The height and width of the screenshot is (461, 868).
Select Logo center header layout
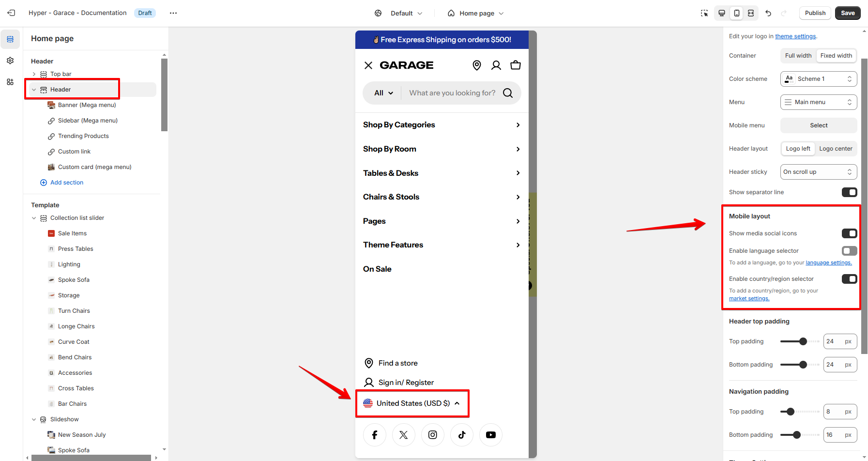[836, 149]
